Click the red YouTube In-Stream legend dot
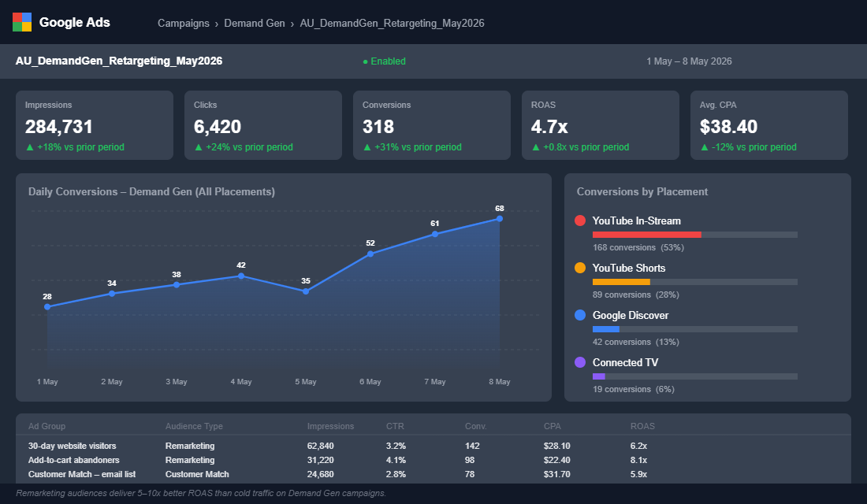Viewport: 867px width, 504px height. (580, 220)
